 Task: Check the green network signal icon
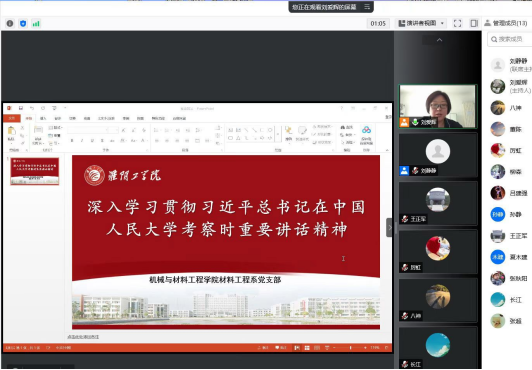pos(36,23)
